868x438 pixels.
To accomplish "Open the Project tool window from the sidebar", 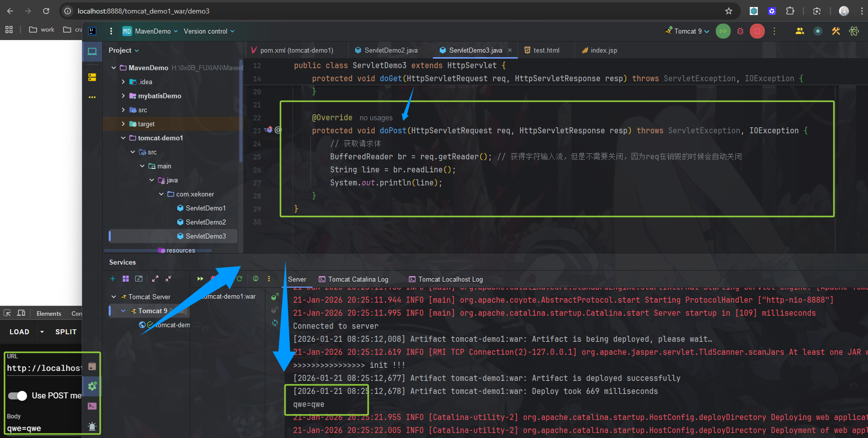I will 92,51.
